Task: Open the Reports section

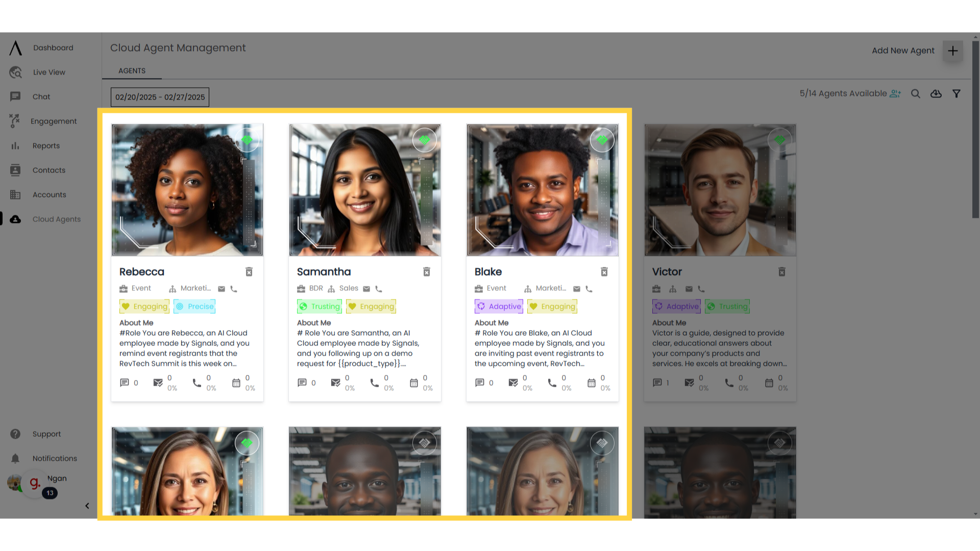Action: 46,145
